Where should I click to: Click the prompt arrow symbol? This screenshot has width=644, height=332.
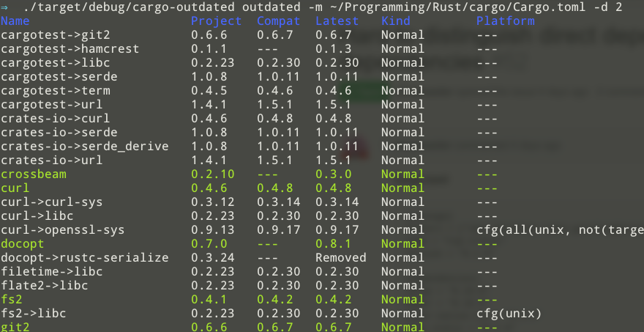[4, 7]
